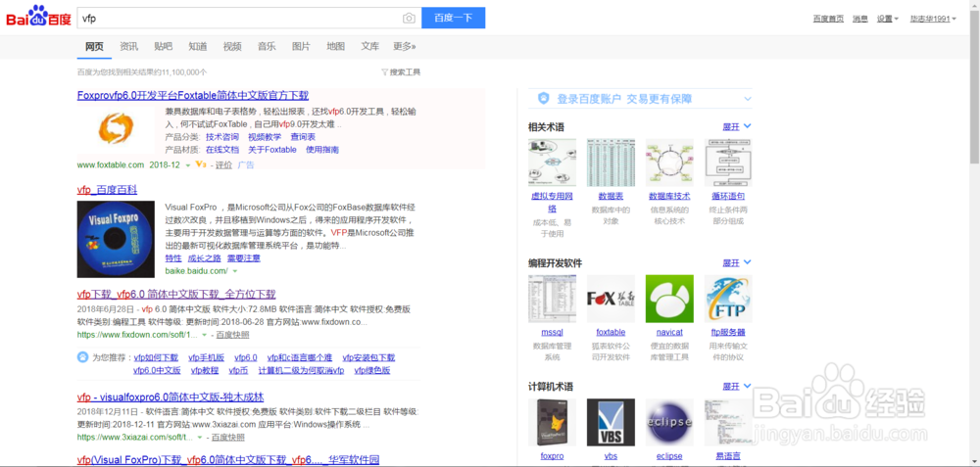Viewport: 980px width, 467px height.
Task: Click the 成长之路 sublink
Action: pos(205,258)
